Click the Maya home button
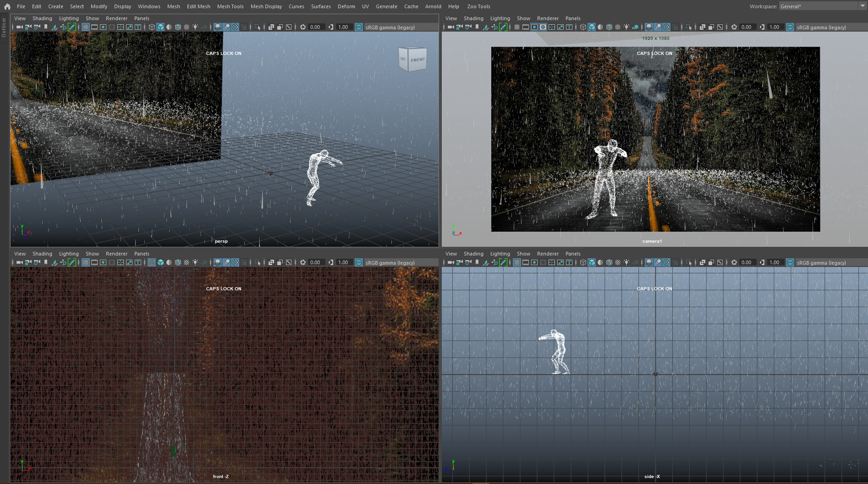Screen dimensions: 868x484 click(7, 6)
